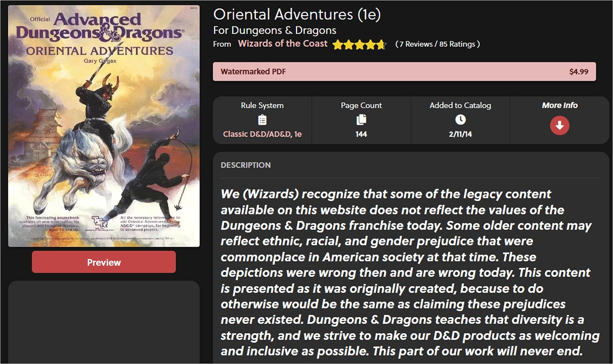
Task: Click the Oriental Adventures cover thumbnail
Action: pyautogui.click(x=104, y=126)
